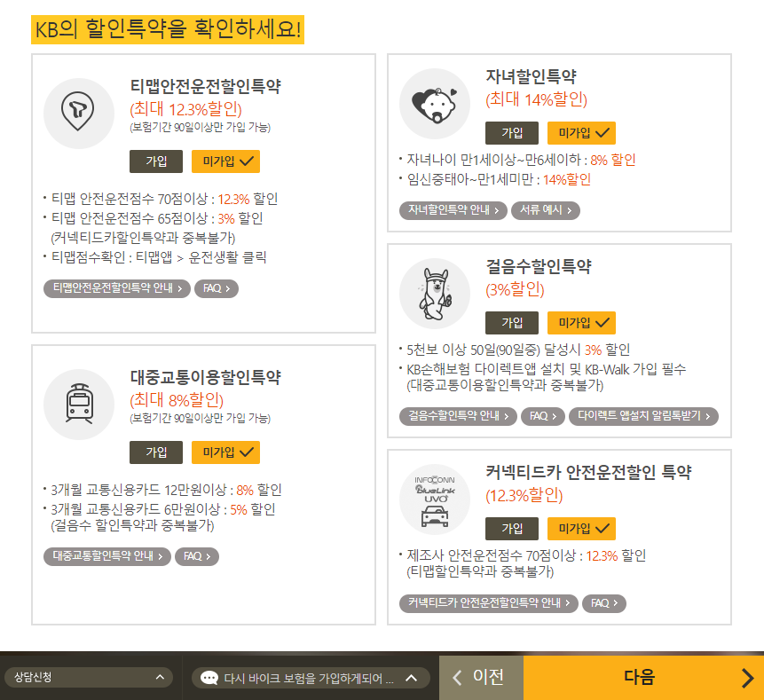The image size is (764, 700).
Task: Click the 걸음수할인특약 title text
Action: tap(539, 266)
